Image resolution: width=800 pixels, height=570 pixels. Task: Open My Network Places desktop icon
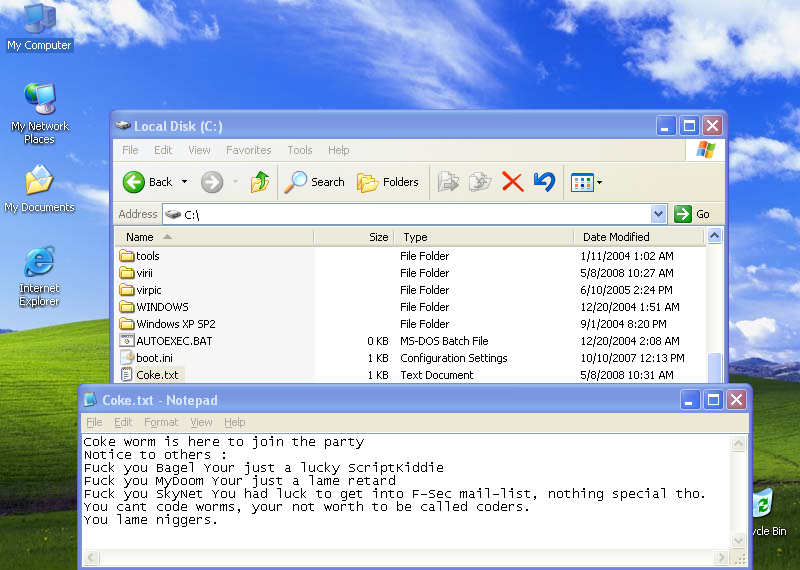point(39,113)
